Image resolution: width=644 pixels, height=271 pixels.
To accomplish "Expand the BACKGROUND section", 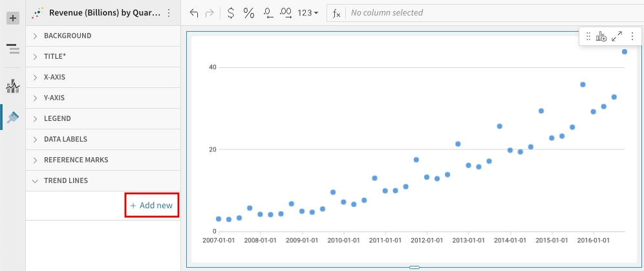I will pyautogui.click(x=67, y=36).
